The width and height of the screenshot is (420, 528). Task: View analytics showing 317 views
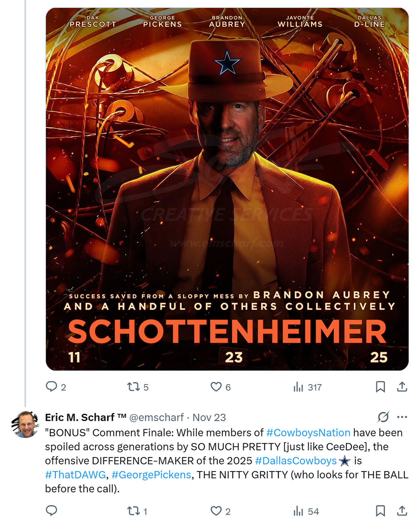298,387
